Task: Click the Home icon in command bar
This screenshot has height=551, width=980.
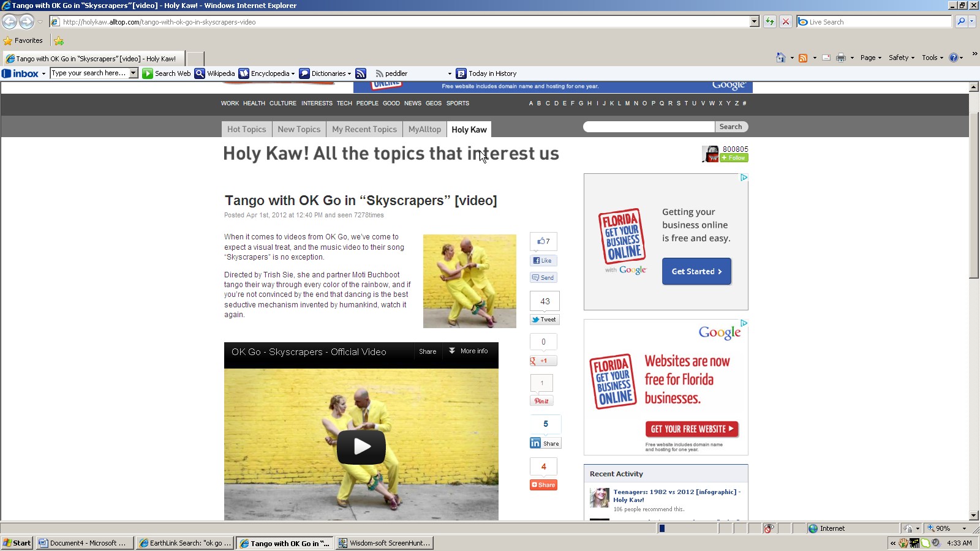Action: click(780, 58)
